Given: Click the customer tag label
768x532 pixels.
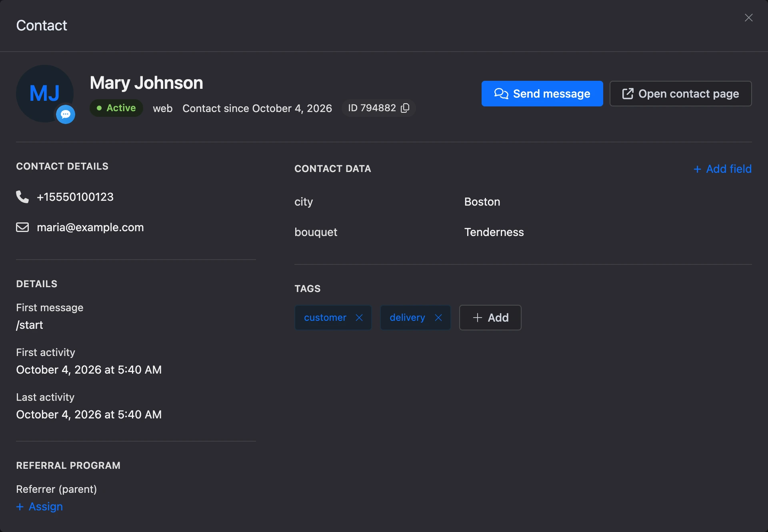Looking at the screenshot, I should pyautogui.click(x=325, y=318).
